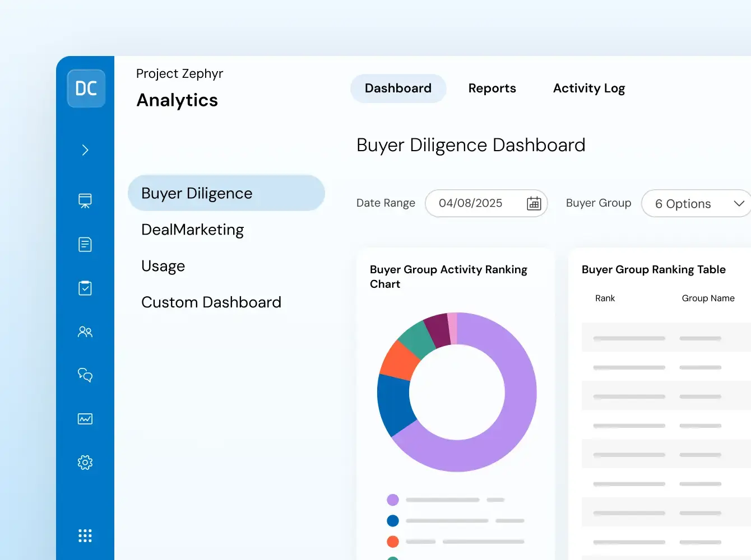Open the calendar icon in Date Range field
751x560 pixels.
coord(534,203)
